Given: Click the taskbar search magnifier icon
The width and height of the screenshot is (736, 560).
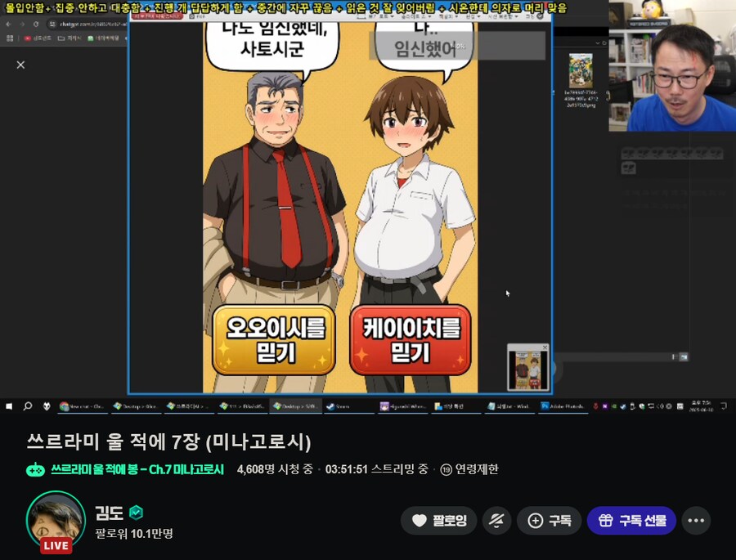Looking at the screenshot, I should point(27,405).
